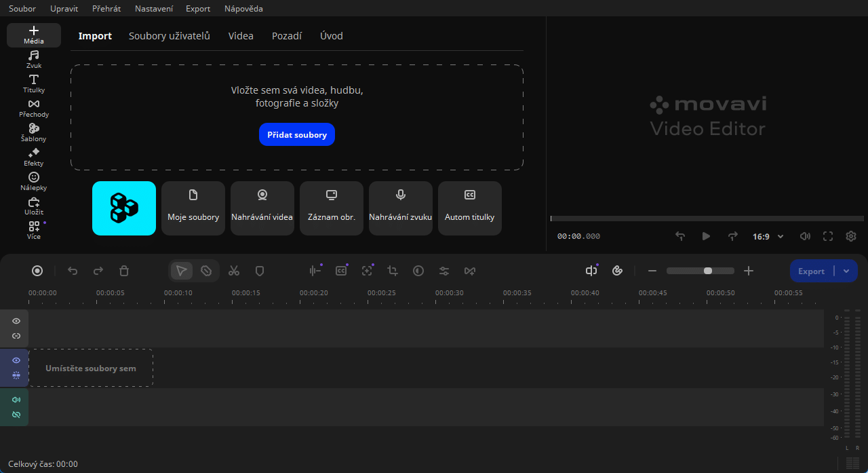Switch preview to fullscreen
868x473 pixels.
(x=828, y=236)
